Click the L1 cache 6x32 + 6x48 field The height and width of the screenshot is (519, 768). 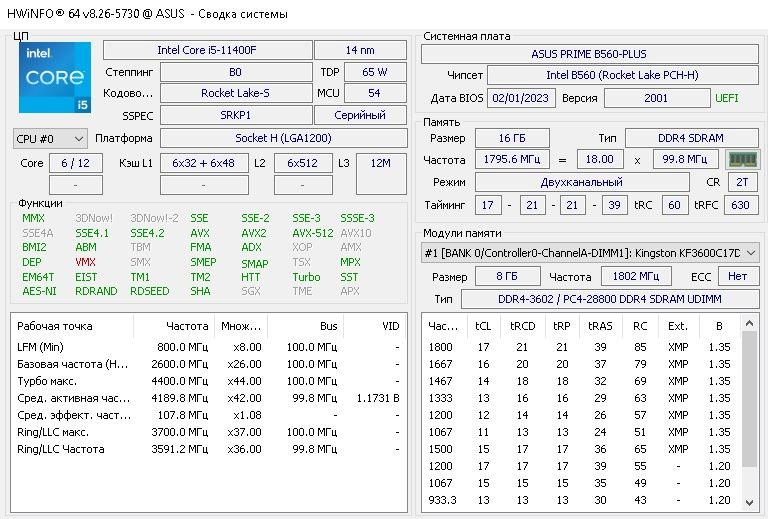tap(204, 163)
